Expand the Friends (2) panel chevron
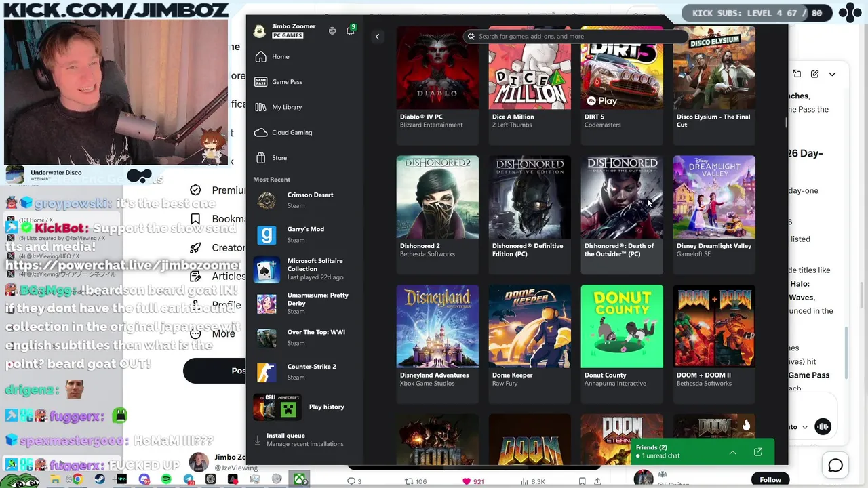This screenshot has width=868, height=488. (733, 452)
